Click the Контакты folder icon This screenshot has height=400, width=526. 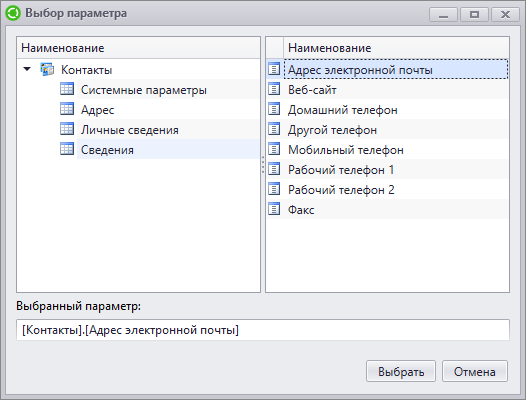click(47, 69)
